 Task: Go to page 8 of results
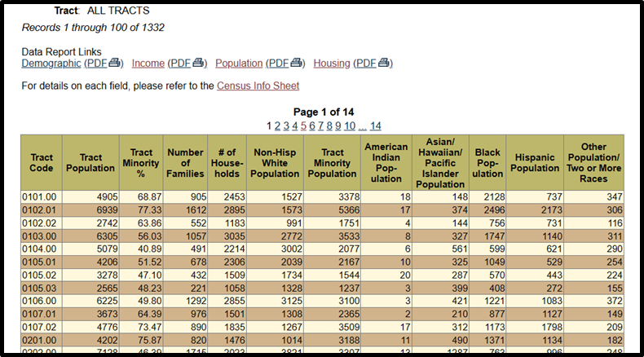pos(329,126)
